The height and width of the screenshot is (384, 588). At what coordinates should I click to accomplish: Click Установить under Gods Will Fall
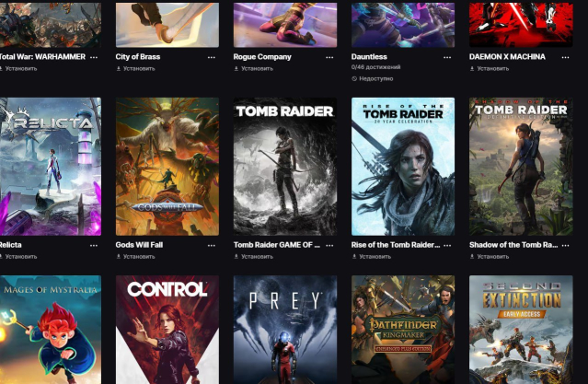[136, 257]
